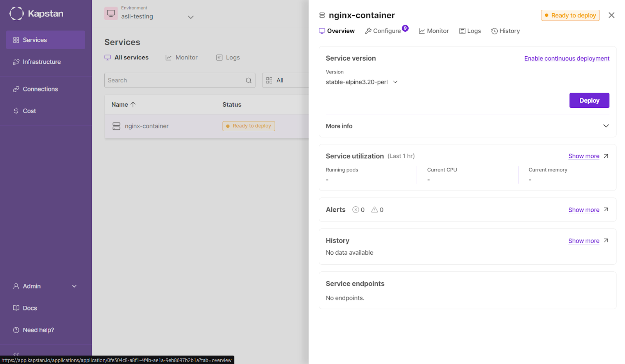This screenshot has height=364, width=625.
Task: Close the nginx-container panel
Action: (x=611, y=15)
